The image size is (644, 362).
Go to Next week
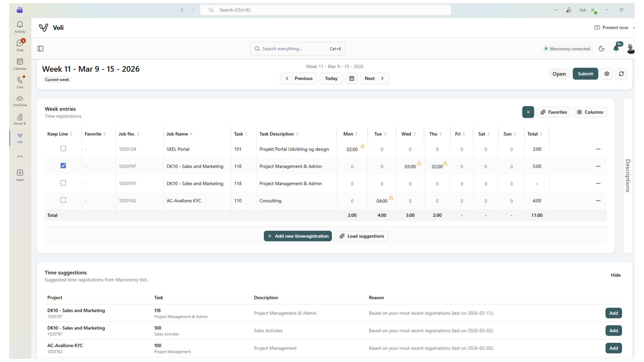[x=374, y=79]
